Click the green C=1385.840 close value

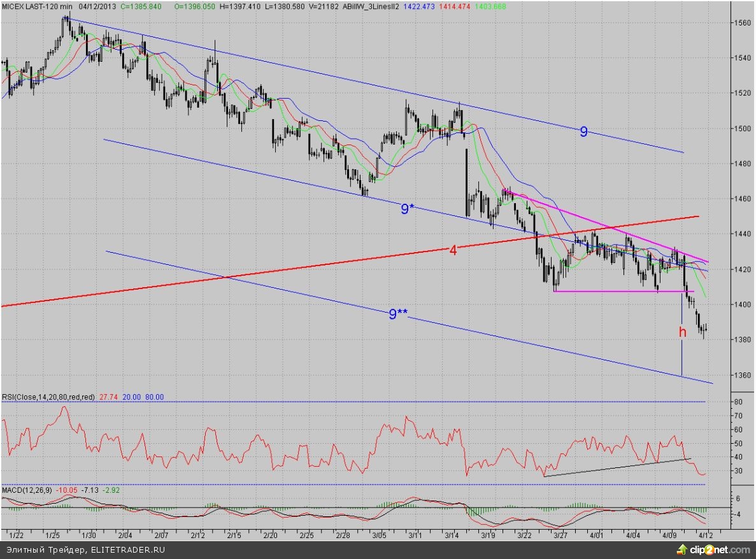click(143, 5)
